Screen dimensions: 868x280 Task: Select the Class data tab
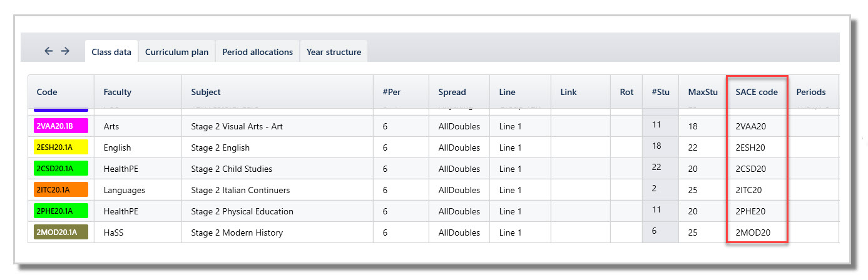pos(111,52)
